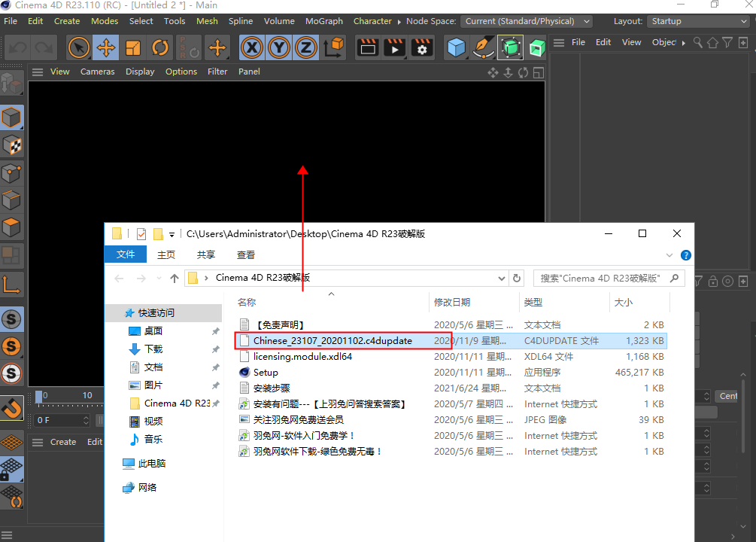Select the Setup application file
Image resolution: width=756 pixels, height=542 pixels.
click(266, 372)
